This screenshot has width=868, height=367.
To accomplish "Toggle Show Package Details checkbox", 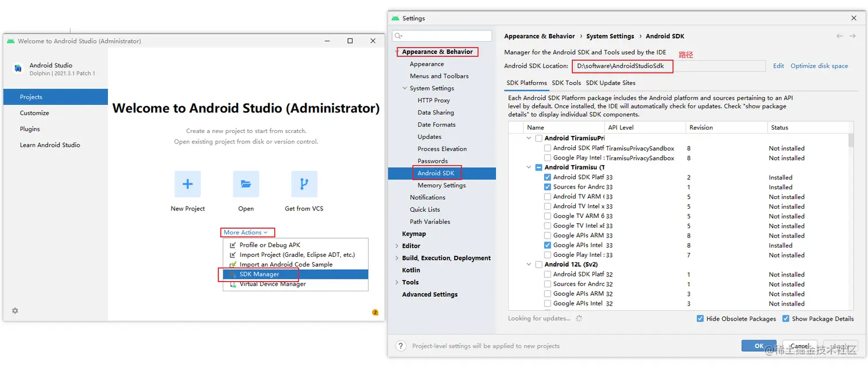I will [785, 319].
